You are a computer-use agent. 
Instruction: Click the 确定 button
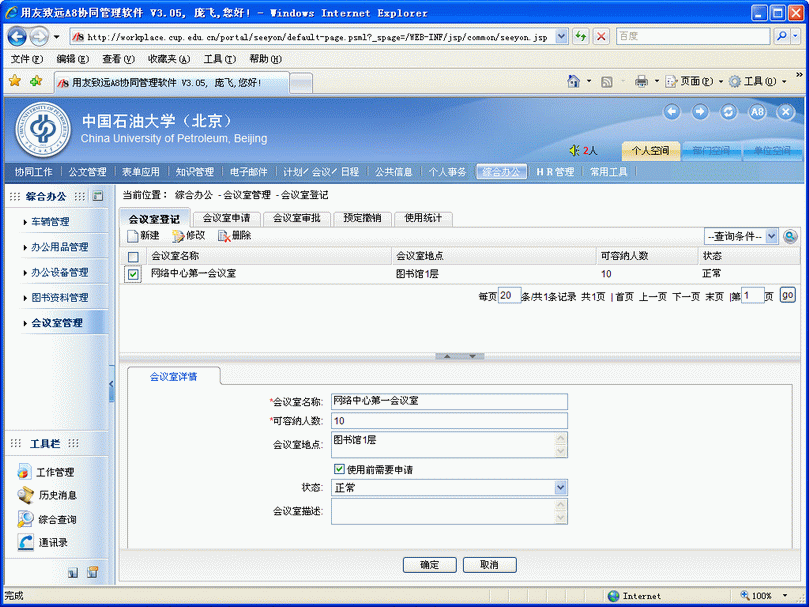click(430, 565)
